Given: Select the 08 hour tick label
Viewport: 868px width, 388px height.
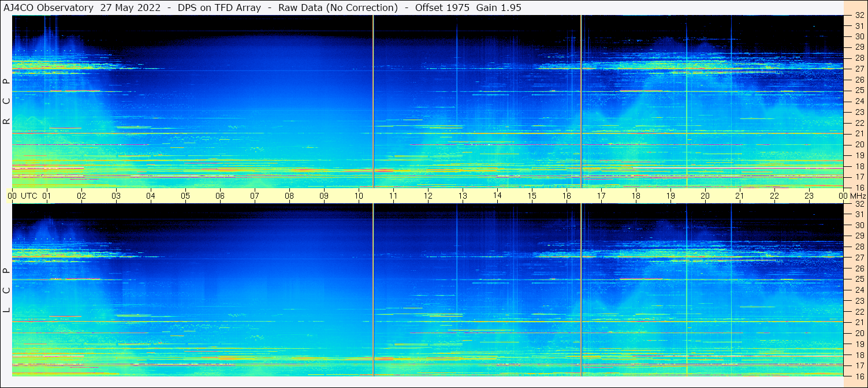Looking at the screenshot, I should (289, 196).
